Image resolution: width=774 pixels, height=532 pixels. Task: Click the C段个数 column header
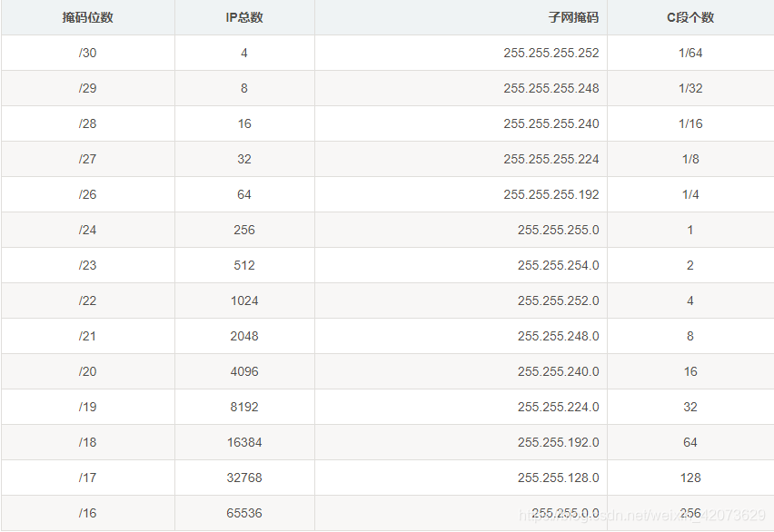690,17
